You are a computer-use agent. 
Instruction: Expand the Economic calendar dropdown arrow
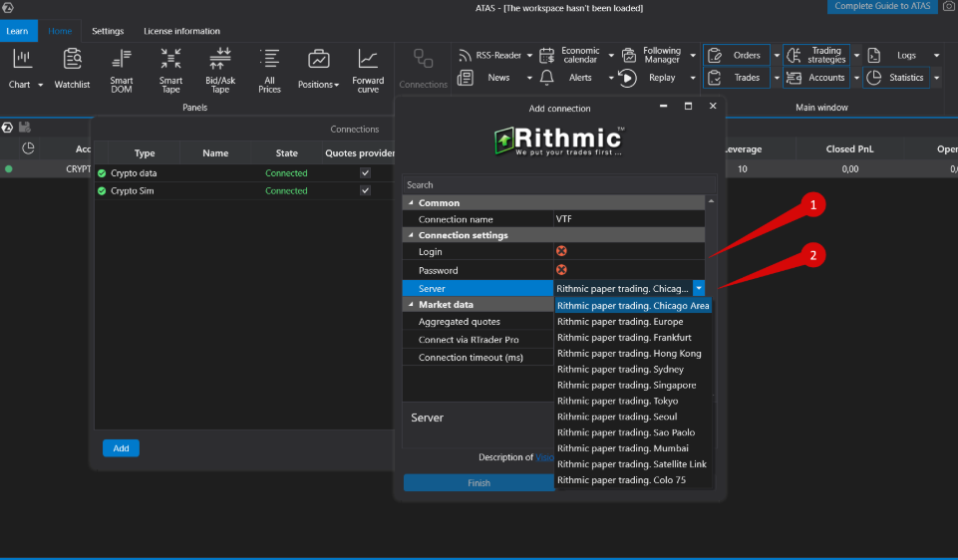point(611,55)
